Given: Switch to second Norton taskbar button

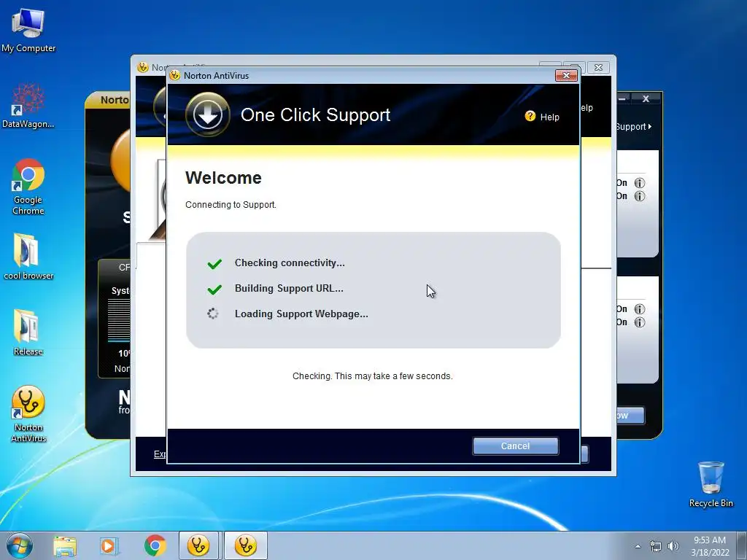Looking at the screenshot, I should (x=246, y=545).
